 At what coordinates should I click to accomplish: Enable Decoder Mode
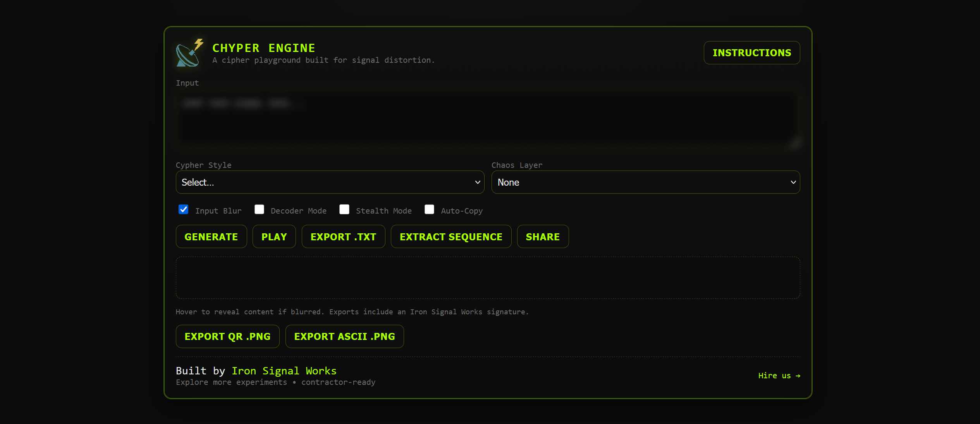coord(259,209)
